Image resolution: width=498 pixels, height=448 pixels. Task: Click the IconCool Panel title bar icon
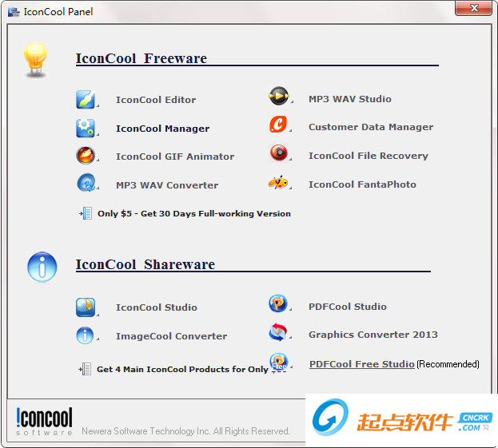(x=14, y=12)
